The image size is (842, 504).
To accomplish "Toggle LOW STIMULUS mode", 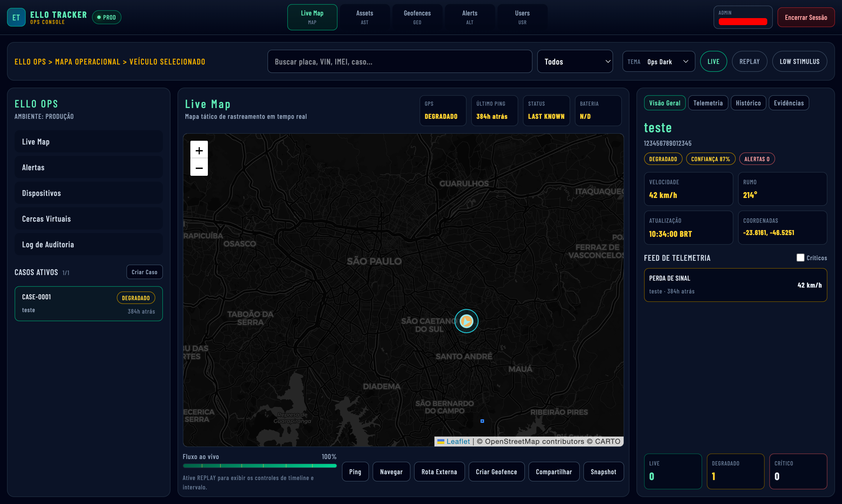I will point(799,62).
